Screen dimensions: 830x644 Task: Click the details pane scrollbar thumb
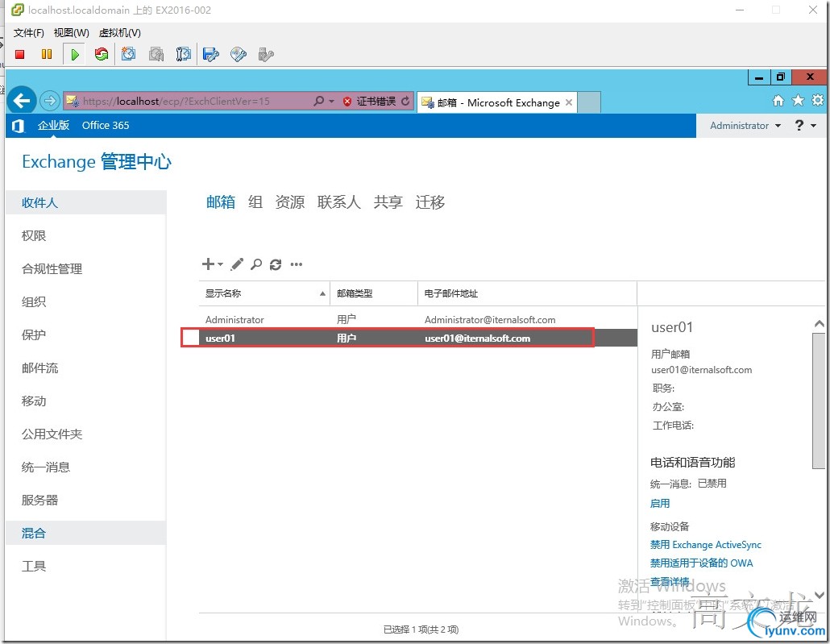[819, 400]
